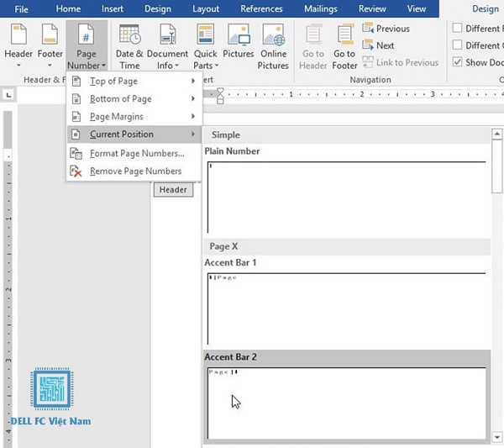Select the Plain Number thumbnail
The height and width of the screenshot is (448, 504).
tap(346, 198)
